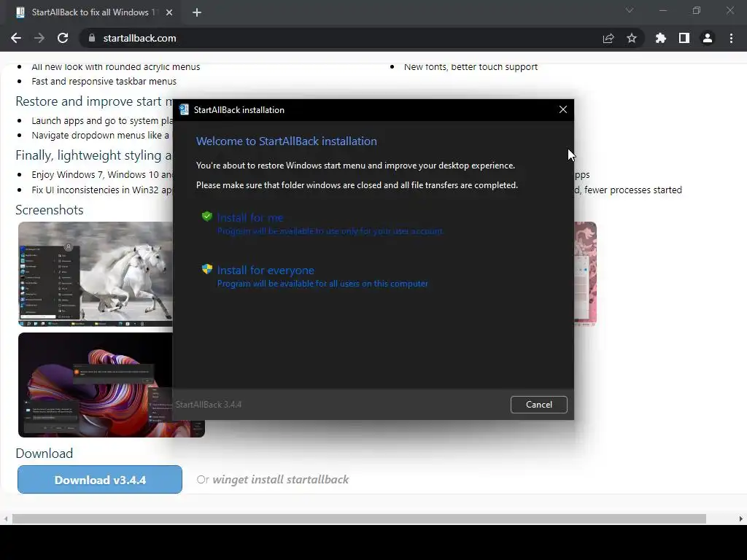747x560 pixels.
Task: Close the StartAllBack browser tab
Action: point(169,12)
